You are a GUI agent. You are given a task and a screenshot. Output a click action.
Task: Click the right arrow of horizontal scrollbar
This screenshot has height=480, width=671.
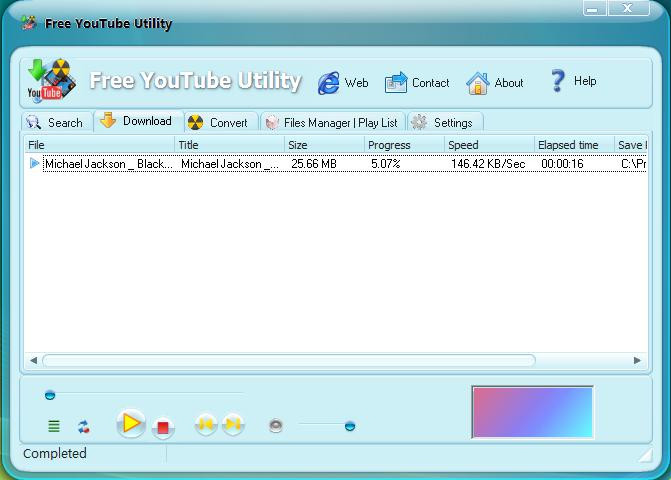tap(637, 360)
